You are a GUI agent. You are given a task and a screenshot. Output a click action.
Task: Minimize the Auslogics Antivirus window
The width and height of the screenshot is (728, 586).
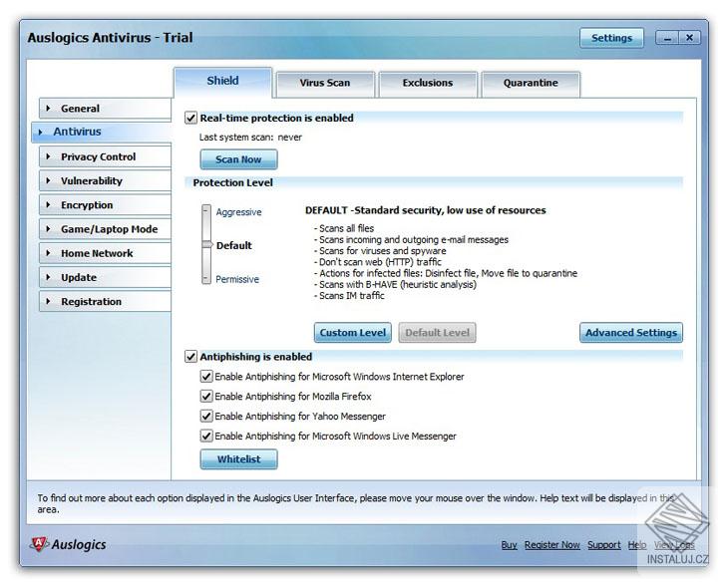pos(667,38)
